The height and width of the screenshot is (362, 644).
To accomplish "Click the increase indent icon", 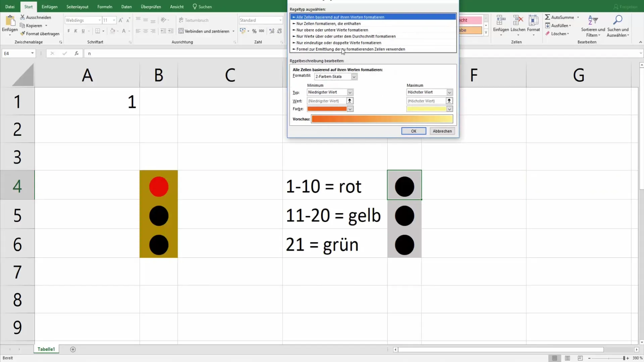I will coord(171,31).
